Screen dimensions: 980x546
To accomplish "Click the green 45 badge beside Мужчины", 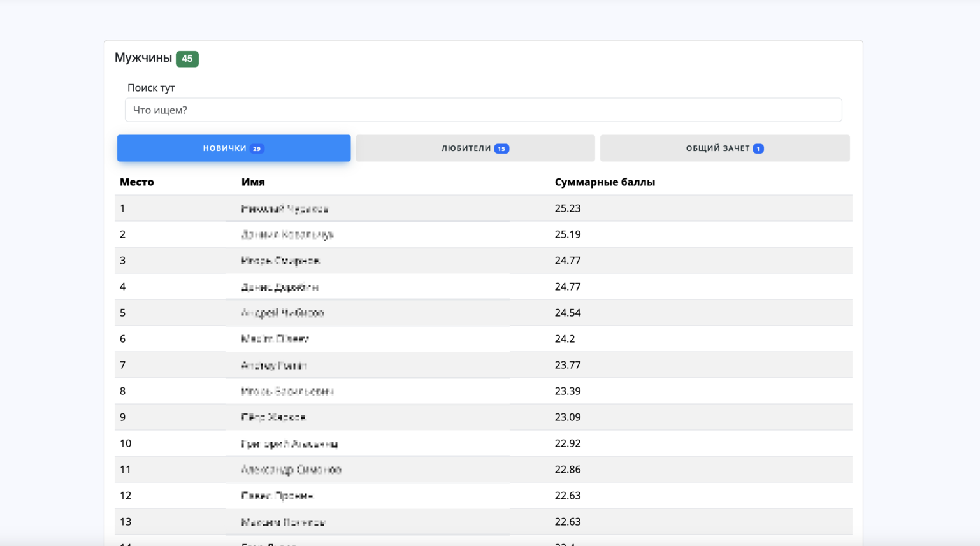I will pos(187,59).
